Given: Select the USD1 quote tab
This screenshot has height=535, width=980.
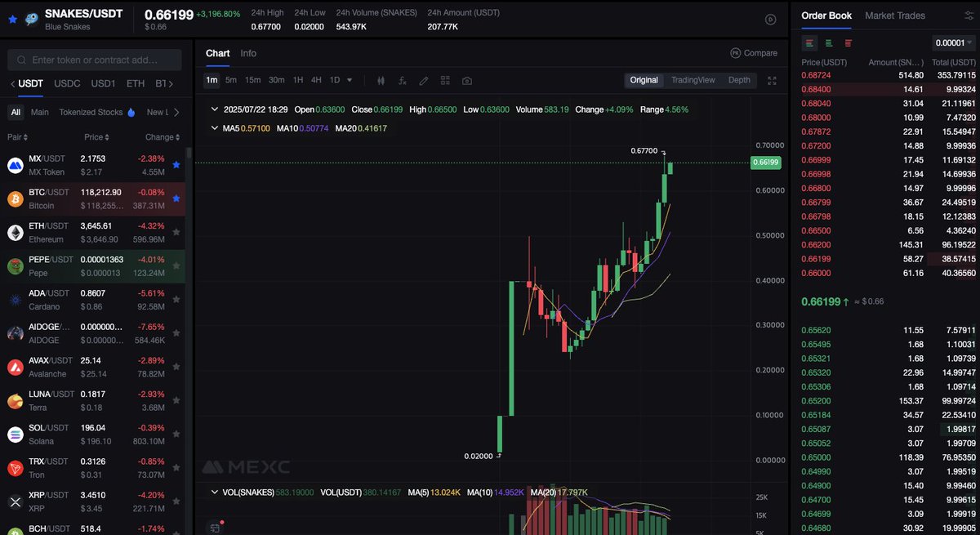Looking at the screenshot, I should point(103,83).
